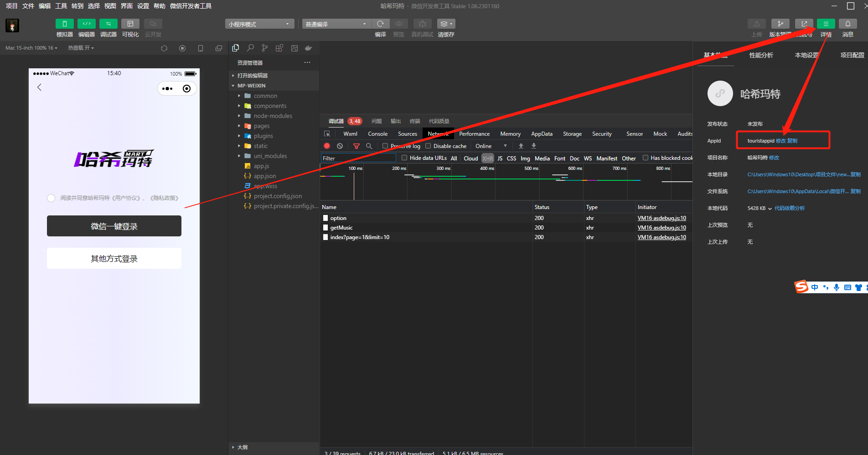
Task: Close the mini program via the capsule target icon
Action: click(x=186, y=88)
